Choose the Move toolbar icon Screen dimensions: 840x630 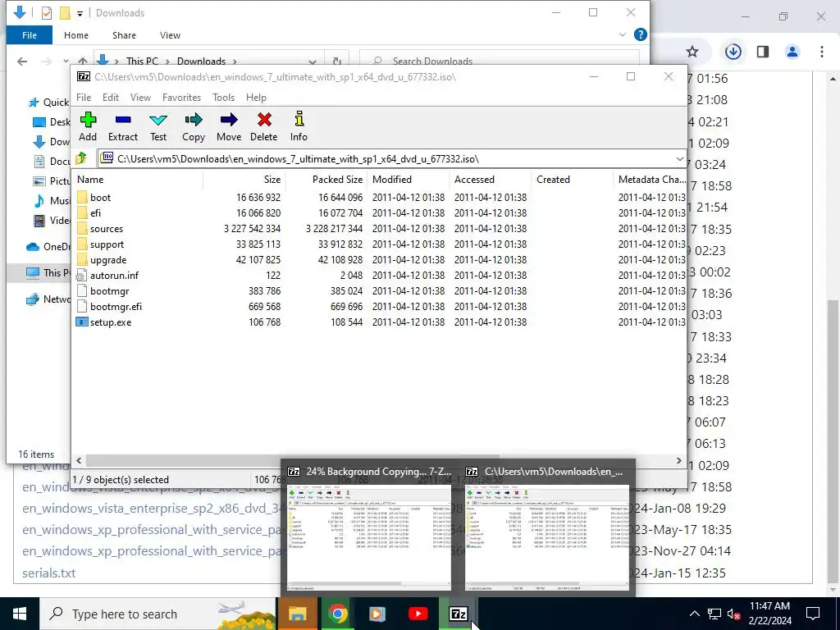(229, 126)
